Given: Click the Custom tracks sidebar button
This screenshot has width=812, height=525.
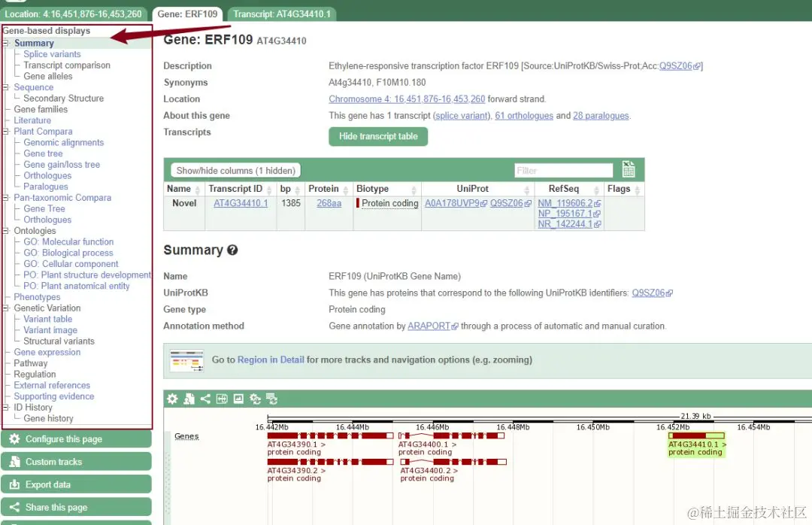Looking at the screenshot, I should [x=76, y=462].
